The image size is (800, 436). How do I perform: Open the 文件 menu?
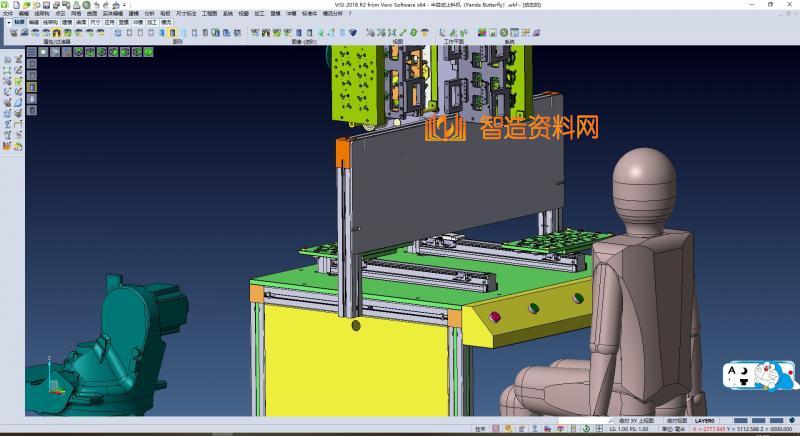7,13
